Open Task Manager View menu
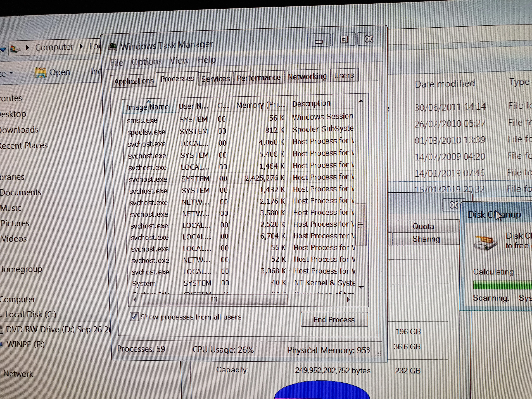This screenshot has height=399, width=532. point(179,61)
